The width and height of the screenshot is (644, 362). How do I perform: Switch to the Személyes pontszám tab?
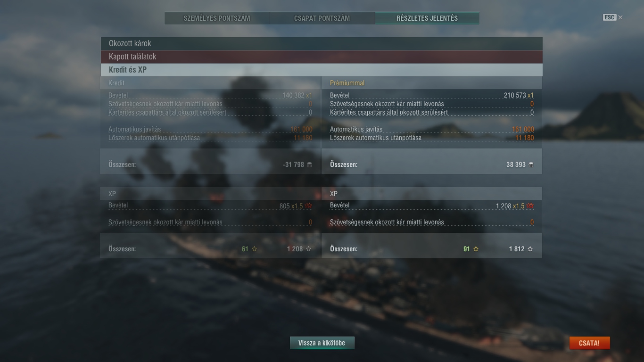217,18
